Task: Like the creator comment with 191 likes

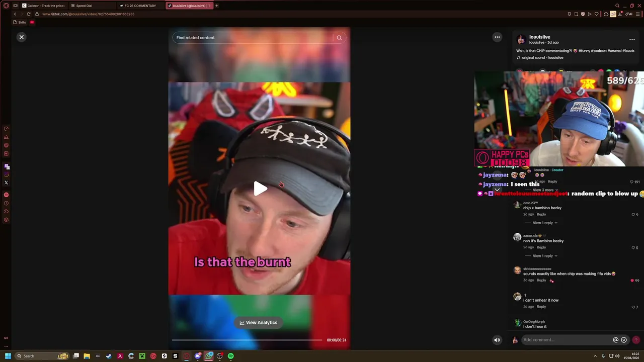Action: (632, 182)
